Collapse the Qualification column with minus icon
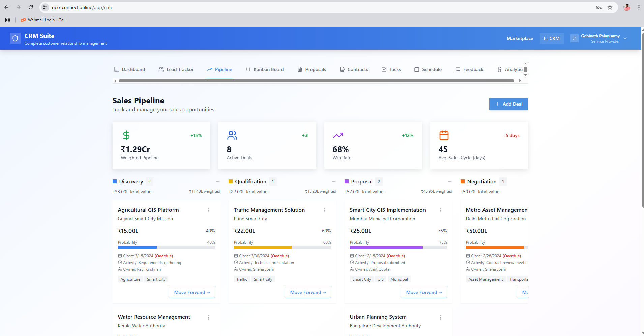Screen dimensions: 644x336 pos(334,181)
